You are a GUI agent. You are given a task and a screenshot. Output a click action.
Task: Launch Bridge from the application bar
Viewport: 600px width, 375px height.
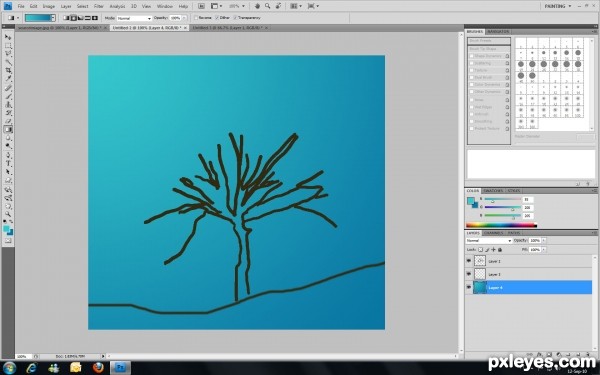point(201,6)
